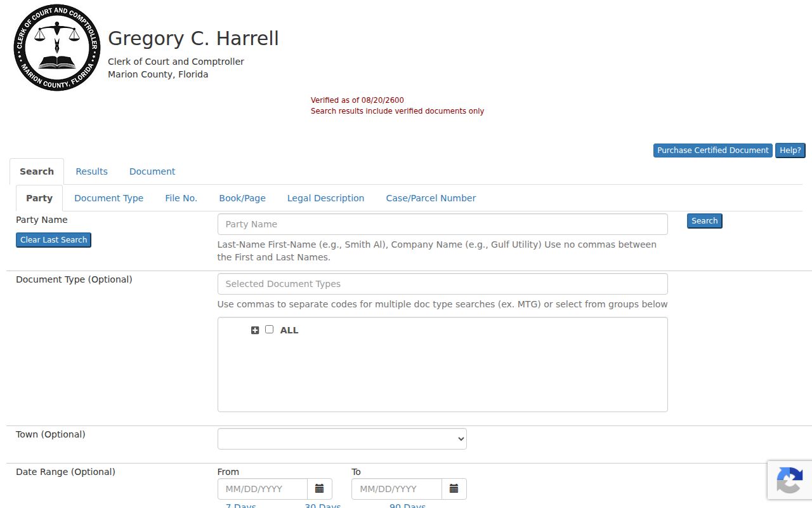Open the Document Type search tab

109,198
